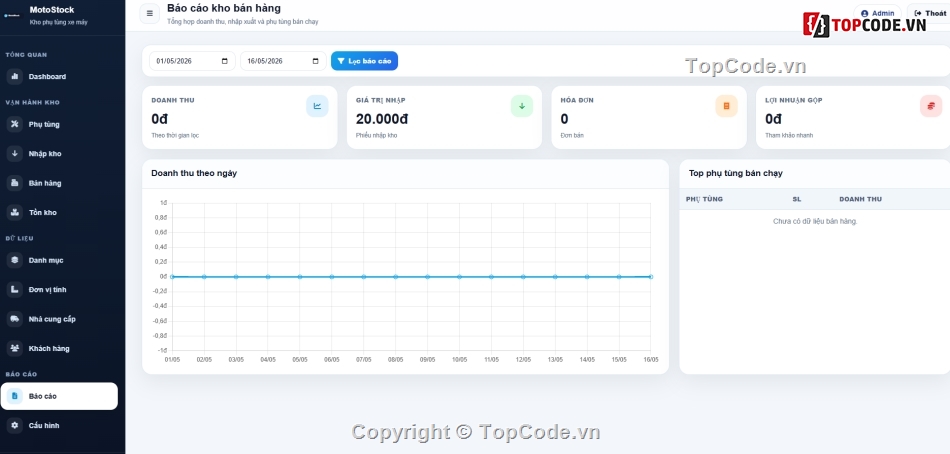Screen dimensions: 950x454
Task: Open calendar picker for start date 01/05/2026
Action: click(x=225, y=61)
